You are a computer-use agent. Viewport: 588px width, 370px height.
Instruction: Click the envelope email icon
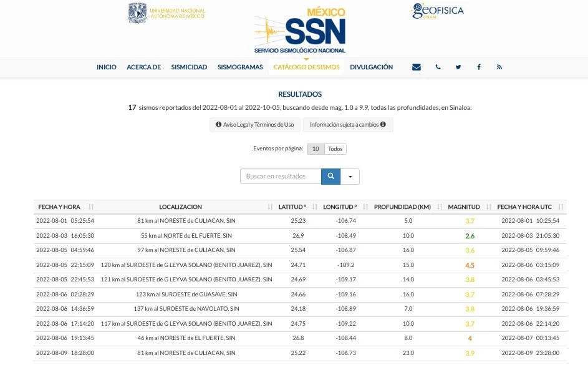click(417, 67)
